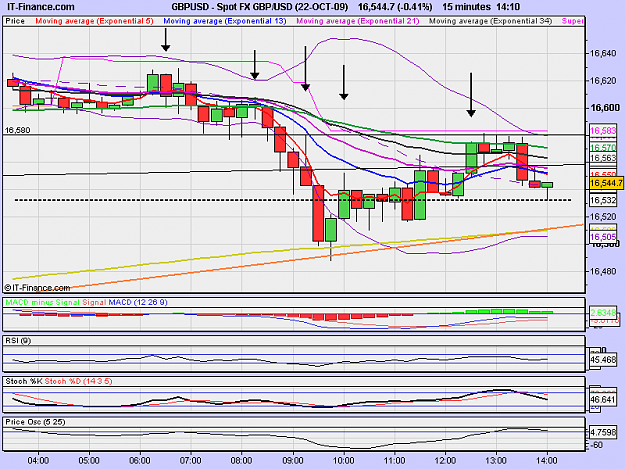Image resolution: width=625 pixels, height=469 pixels.
Task: Click the 09:00 time axis label
Action: pos(293,461)
